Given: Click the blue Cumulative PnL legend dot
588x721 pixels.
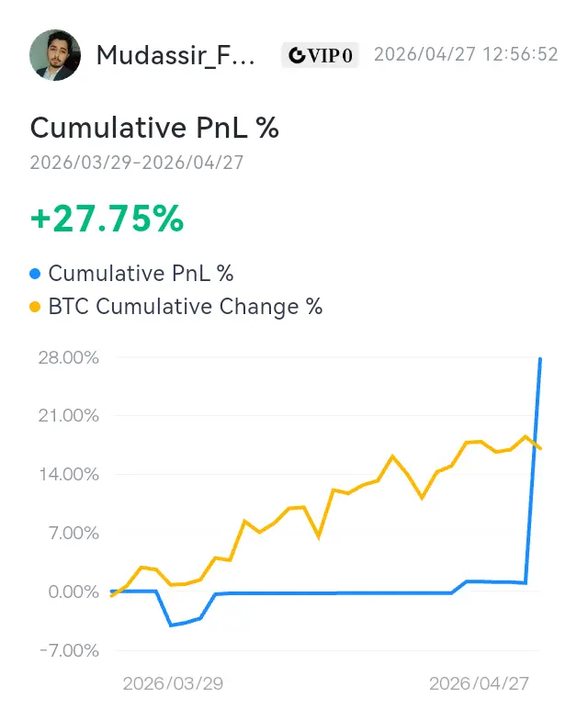Looking at the screenshot, I should click(x=36, y=274).
